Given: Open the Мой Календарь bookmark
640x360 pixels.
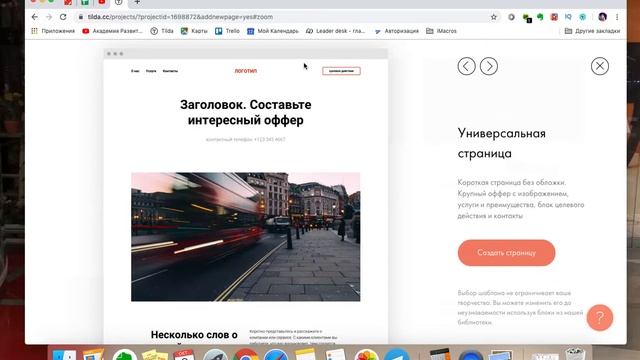Looking at the screenshot, I should pos(273,31).
